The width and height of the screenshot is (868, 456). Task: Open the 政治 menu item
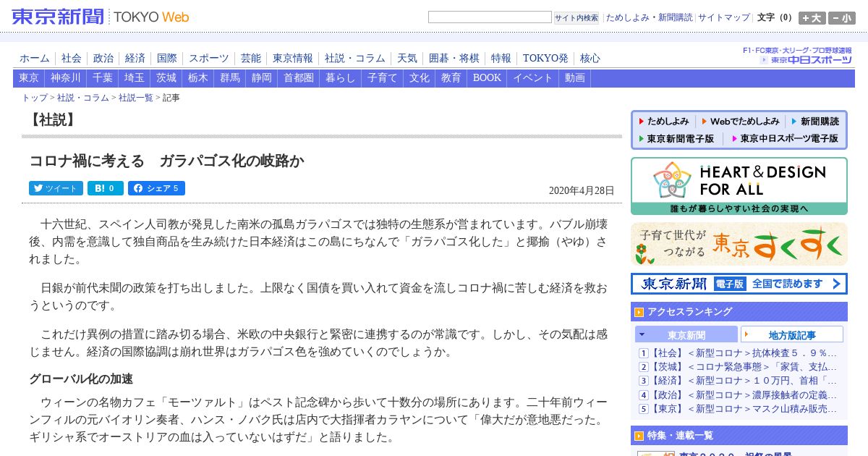[103, 59]
